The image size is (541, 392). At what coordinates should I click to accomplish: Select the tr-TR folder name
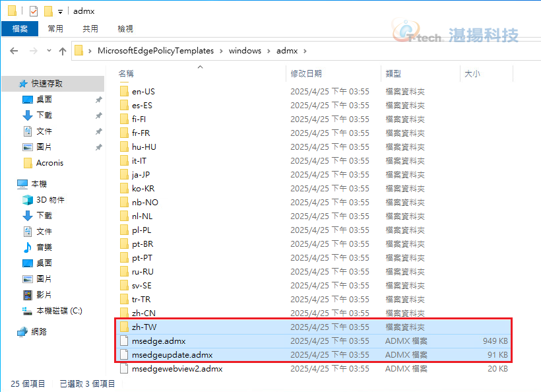click(141, 299)
